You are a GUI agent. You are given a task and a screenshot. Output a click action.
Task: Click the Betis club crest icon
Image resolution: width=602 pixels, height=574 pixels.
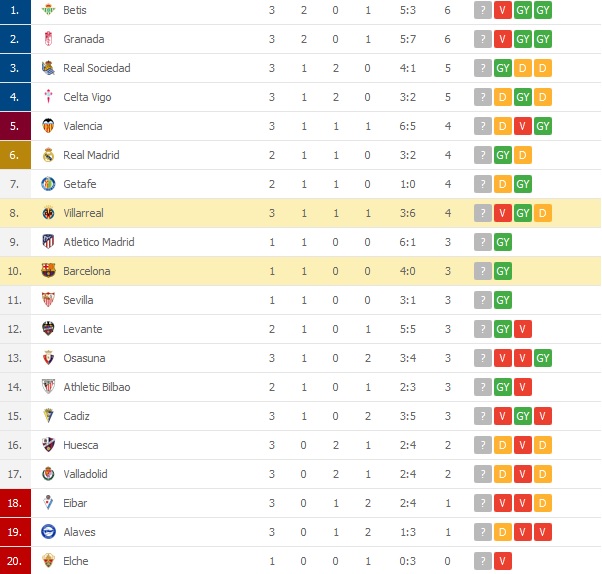(48, 10)
